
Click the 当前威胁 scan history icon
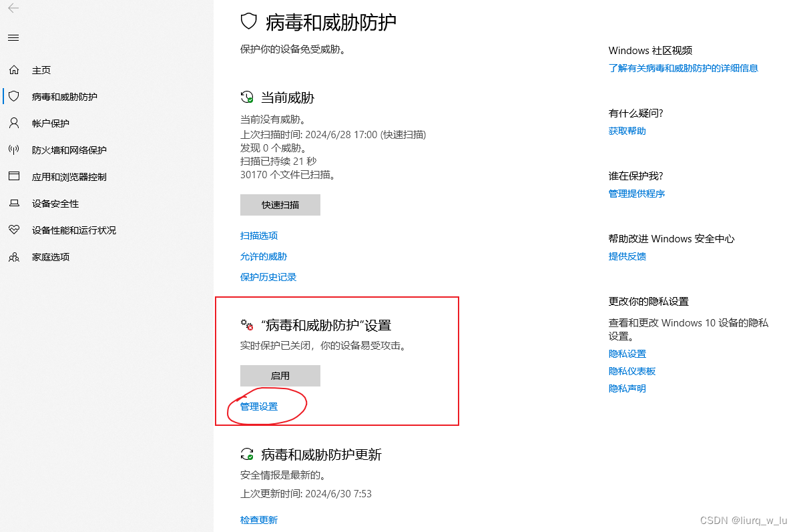coord(247,97)
